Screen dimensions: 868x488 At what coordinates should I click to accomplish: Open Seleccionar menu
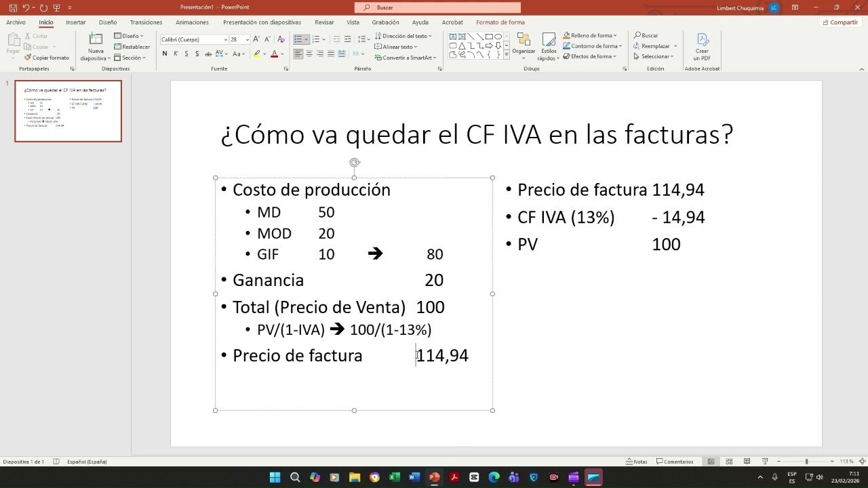click(654, 56)
